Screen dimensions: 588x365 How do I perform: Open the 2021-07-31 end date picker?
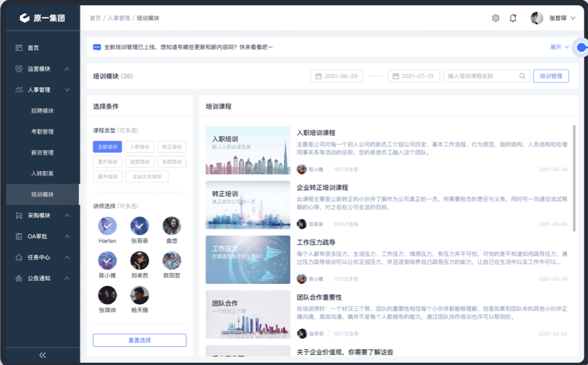[413, 76]
